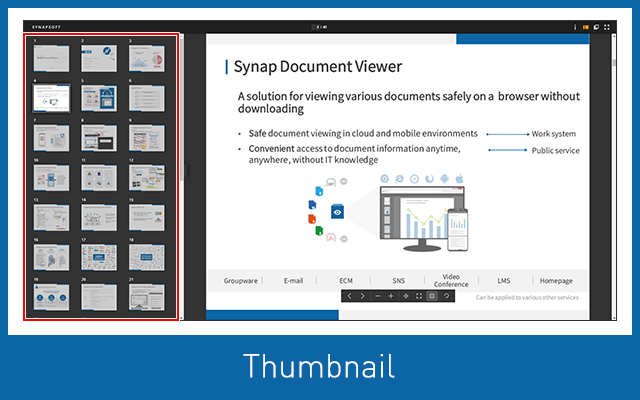
Task: Zoom in with the plus icon
Action: tap(391, 296)
